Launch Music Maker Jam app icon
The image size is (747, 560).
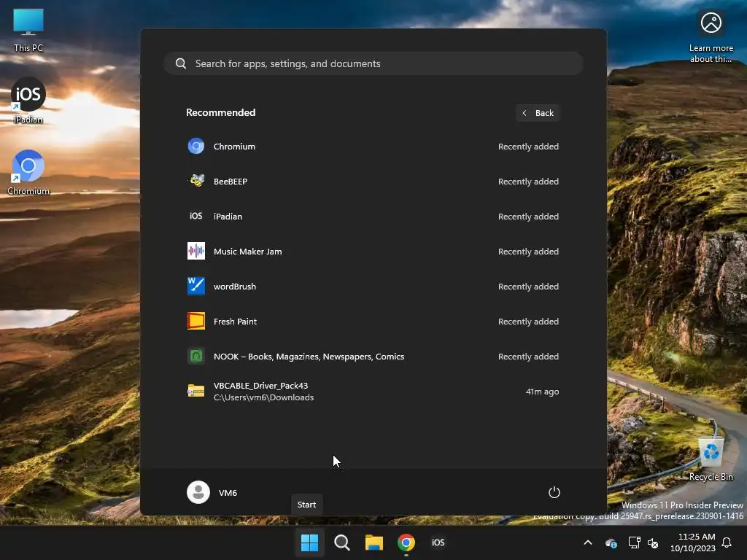click(196, 251)
